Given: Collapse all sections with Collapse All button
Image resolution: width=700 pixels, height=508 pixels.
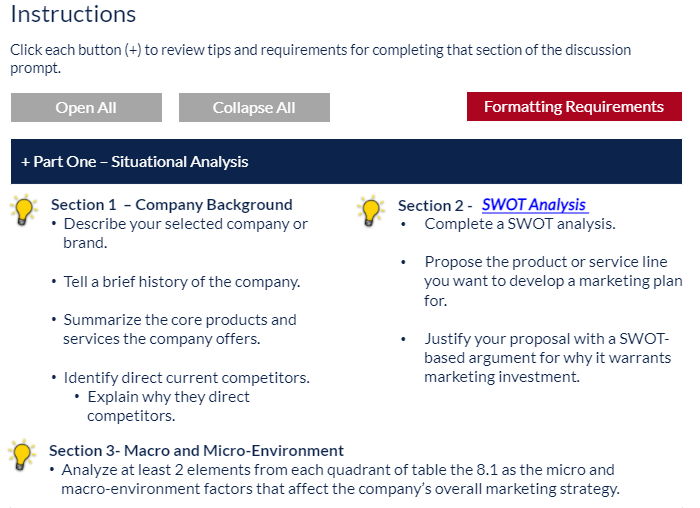Looking at the screenshot, I should [254, 108].
